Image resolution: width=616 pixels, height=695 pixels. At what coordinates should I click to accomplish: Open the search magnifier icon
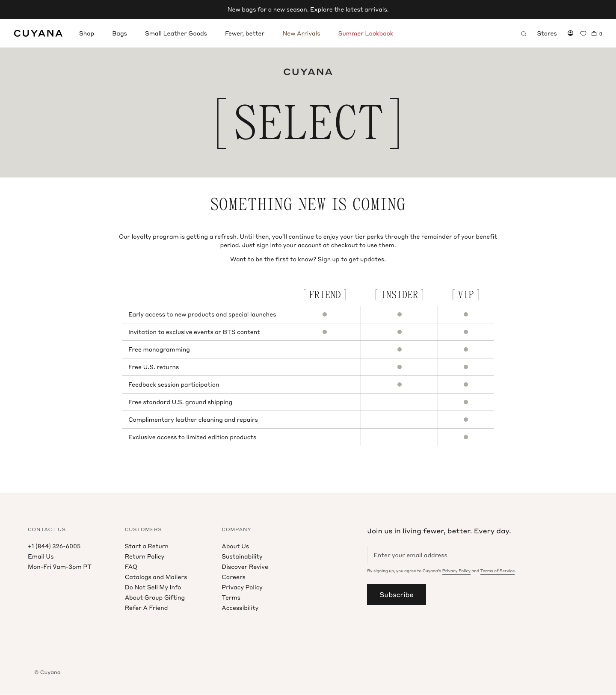(523, 33)
